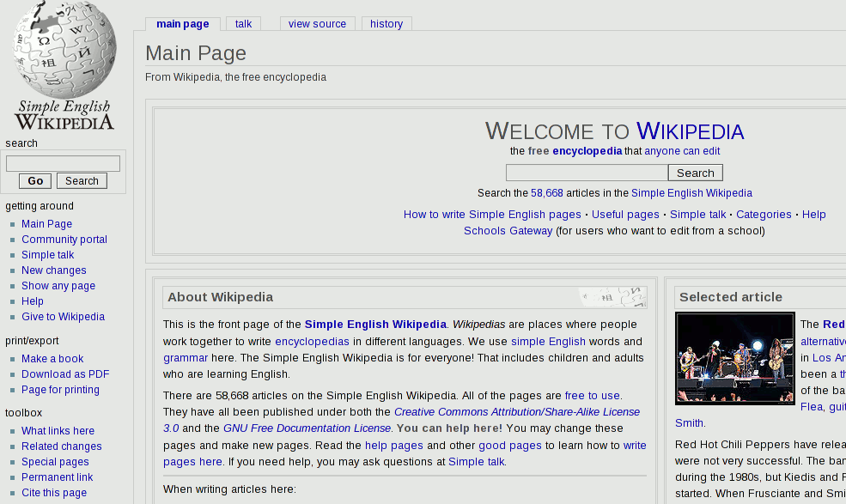Click the Simple English Wikipedia globe logo
This screenshot has height=504, width=846.
coord(64,65)
